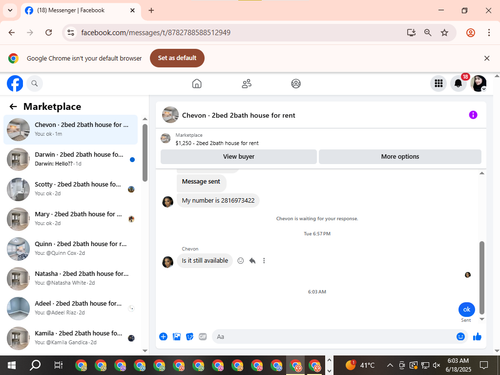500x375 pixels.
Task: Open the Facebook logo home link
Action: click(15, 83)
